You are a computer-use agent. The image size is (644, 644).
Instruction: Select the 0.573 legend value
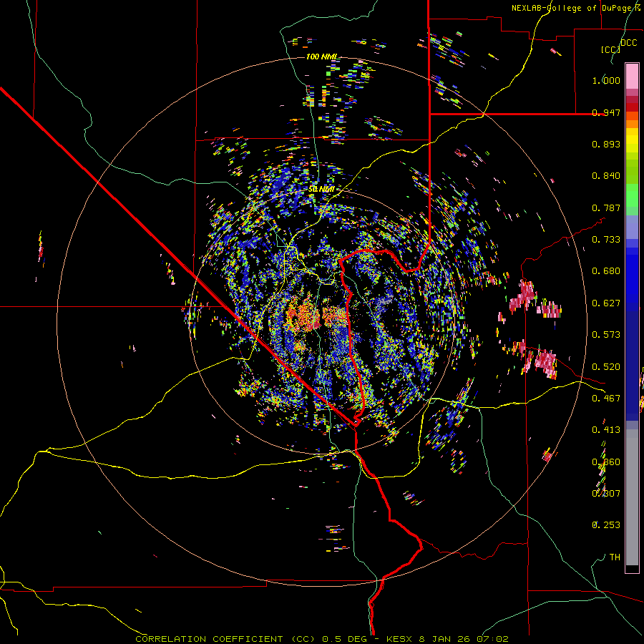[606, 335]
